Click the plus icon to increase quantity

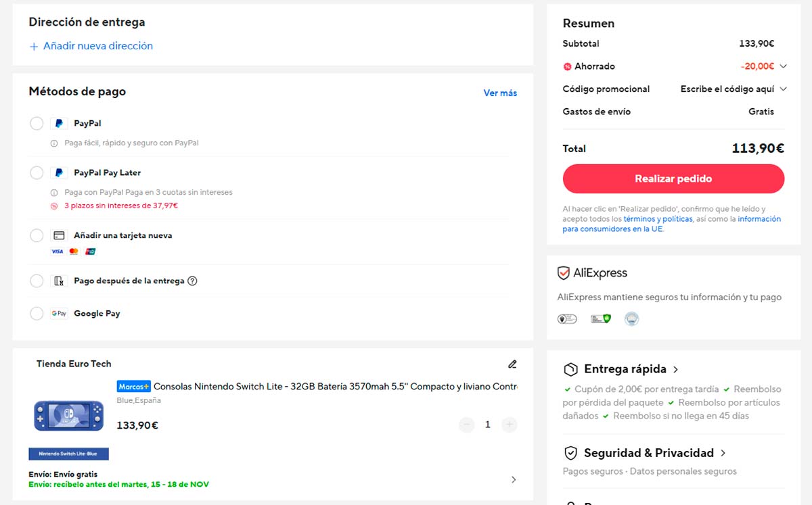(x=510, y=425)
